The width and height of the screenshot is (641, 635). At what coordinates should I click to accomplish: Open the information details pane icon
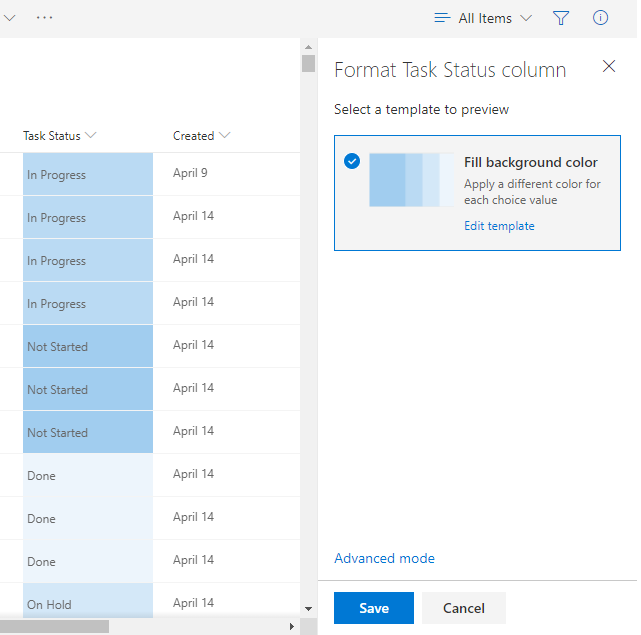[x=600, y=18]
